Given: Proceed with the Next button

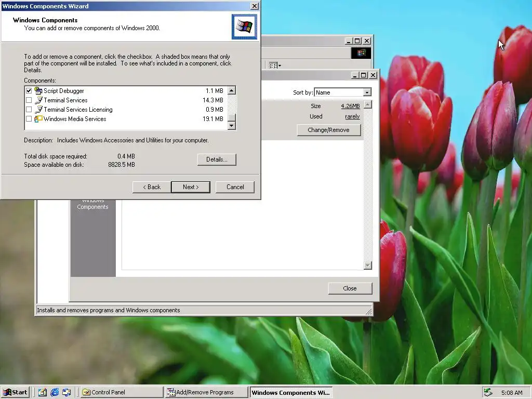Looking at the screenshot, I should pyautogui.click(x=191, y=187).
